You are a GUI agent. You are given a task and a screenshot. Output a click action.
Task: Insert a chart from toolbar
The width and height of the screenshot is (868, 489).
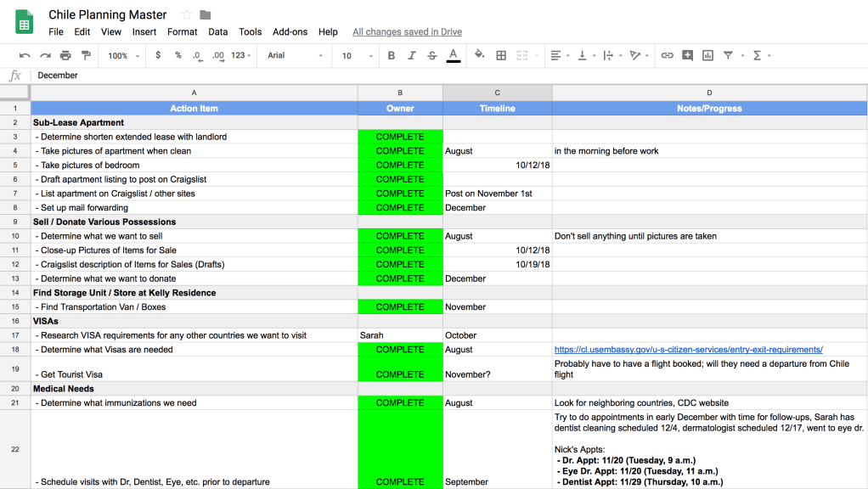707,56
